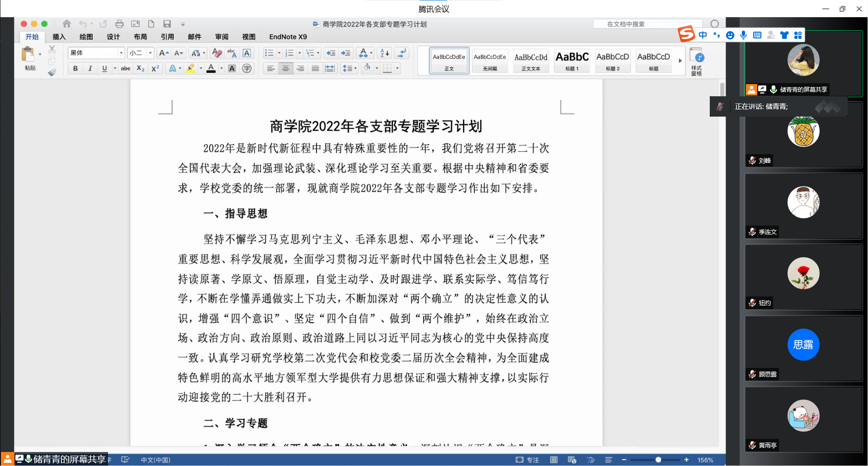Expand the numbered list dropdown arrow
The image size is (868, 466).
[x=299, y=53]
